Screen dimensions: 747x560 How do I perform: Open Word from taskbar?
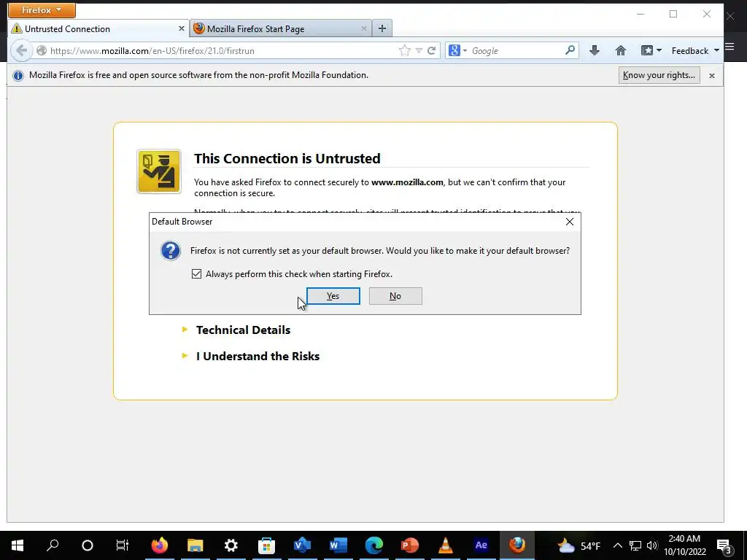tap(338, 545)
